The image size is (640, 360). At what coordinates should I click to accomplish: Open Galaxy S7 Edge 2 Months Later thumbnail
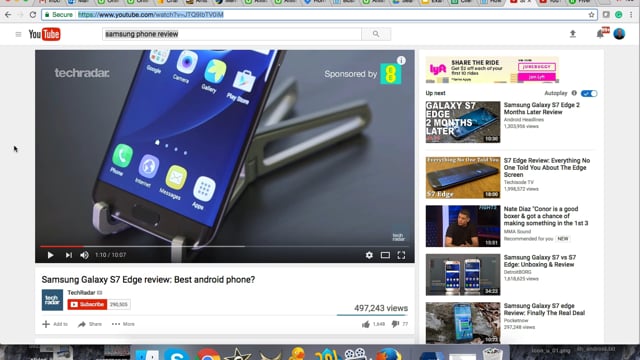[x=463, y=122]
